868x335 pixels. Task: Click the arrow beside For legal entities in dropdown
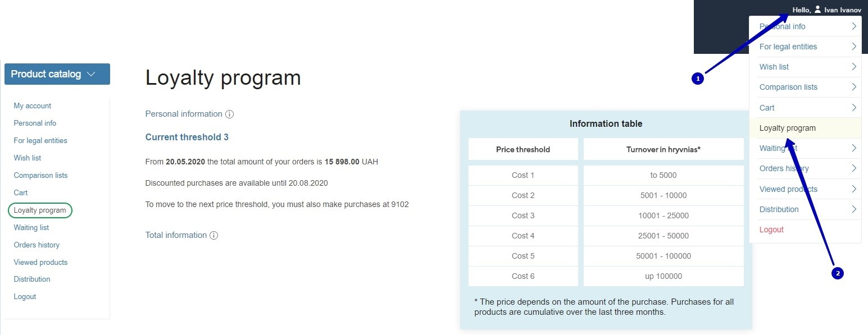(853, 47)
